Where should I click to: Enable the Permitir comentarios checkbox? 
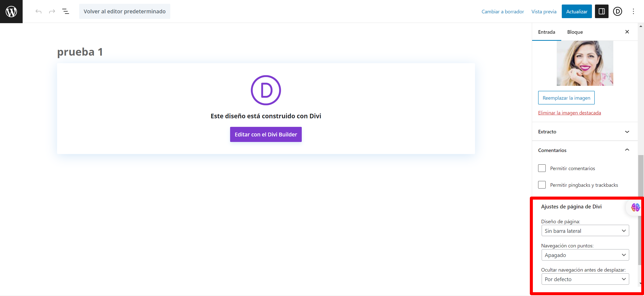tap(542, 168)
